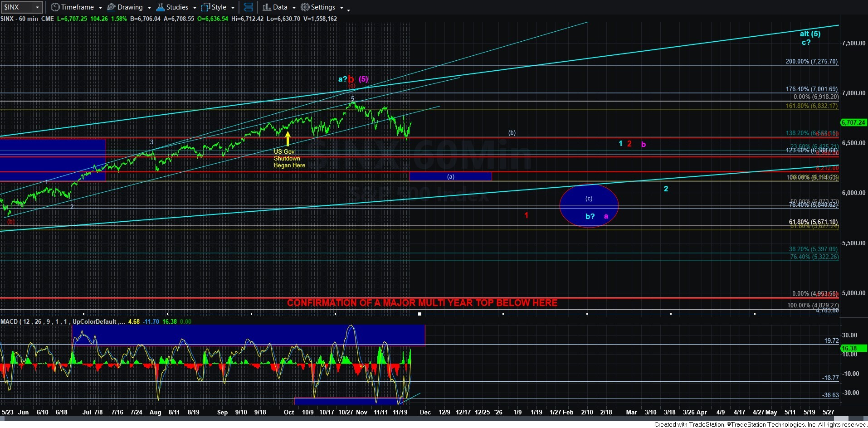The height and width of the screenshot is (428, 868).
Task: Expand the arrow next to Timeframe
Action: click(100, 8)
